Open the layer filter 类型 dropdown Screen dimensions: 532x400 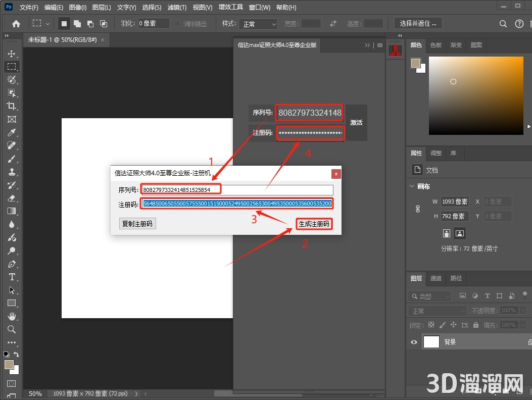430,296
